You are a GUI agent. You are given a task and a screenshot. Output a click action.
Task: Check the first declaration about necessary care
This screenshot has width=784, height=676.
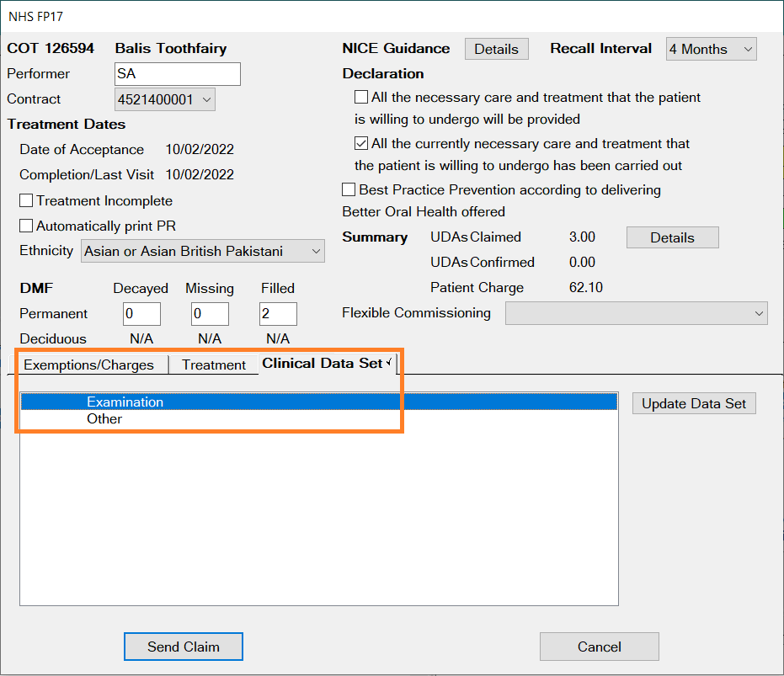(360, 97)
